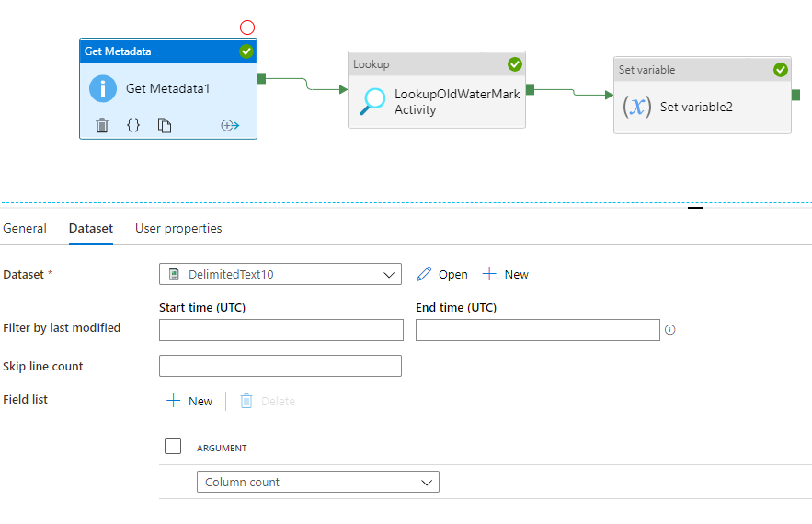Focus the Skip line count field
The width and height of the screenshot is (812, 524).
[x=280, y=366]
